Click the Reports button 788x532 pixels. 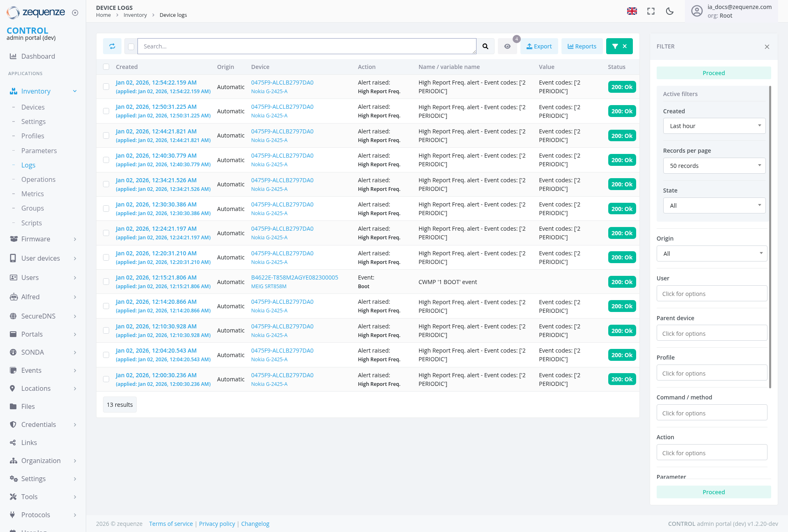tap(582, 46)
